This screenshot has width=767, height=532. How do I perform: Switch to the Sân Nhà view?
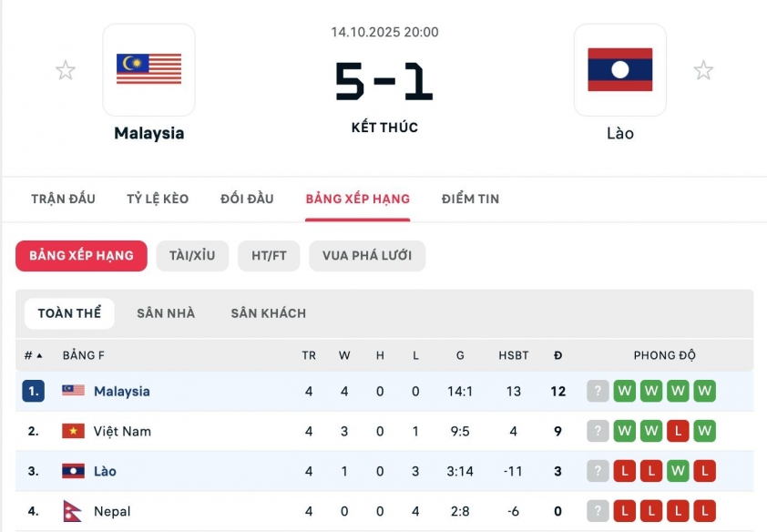[x=166, y=313]
